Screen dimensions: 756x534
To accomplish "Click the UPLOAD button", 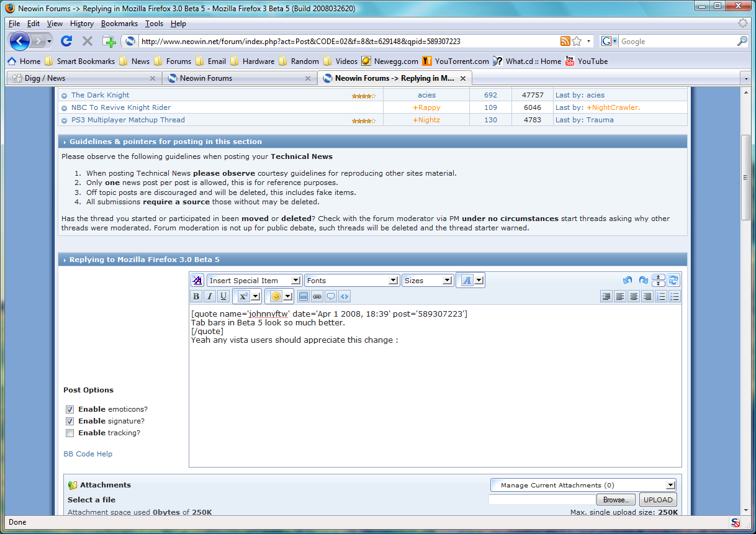I will (658, 500).
